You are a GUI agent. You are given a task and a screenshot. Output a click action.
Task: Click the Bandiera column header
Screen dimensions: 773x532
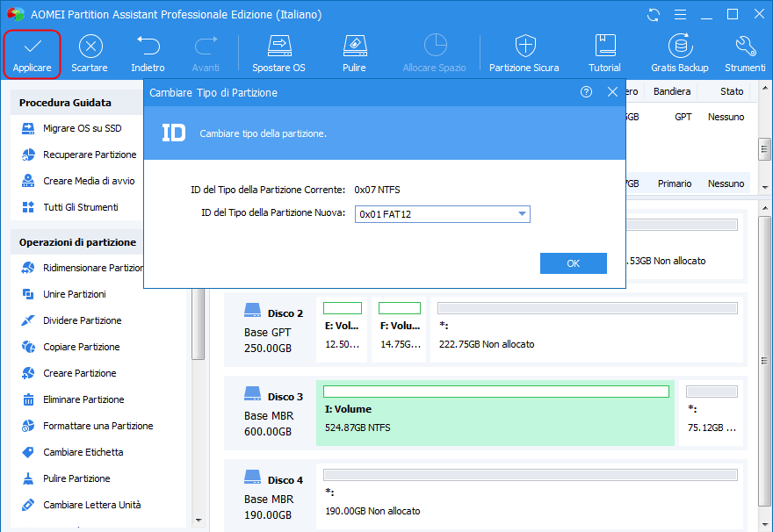point(671,91)
